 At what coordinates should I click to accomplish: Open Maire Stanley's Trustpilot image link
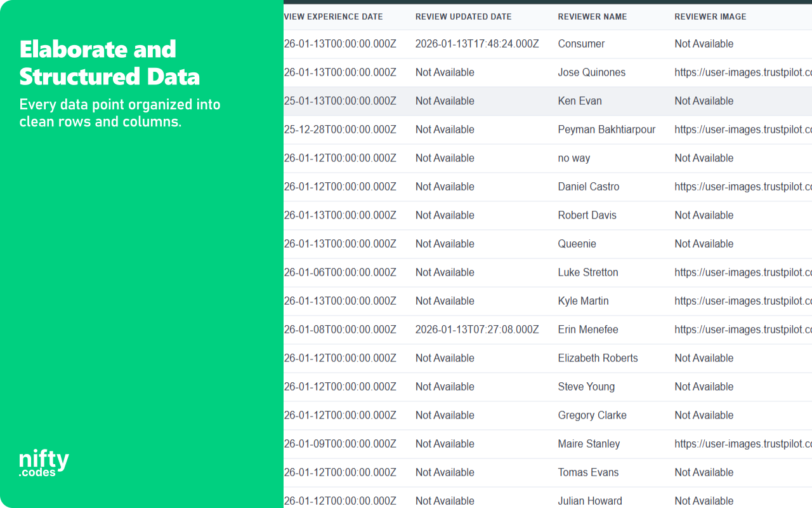click(x=742, y=444)
